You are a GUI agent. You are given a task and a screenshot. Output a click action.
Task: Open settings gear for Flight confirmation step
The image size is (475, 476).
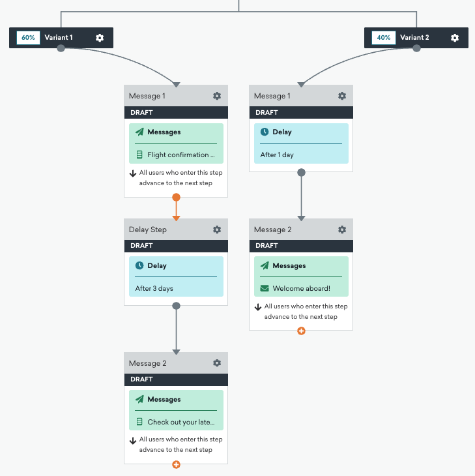point(217,96)
